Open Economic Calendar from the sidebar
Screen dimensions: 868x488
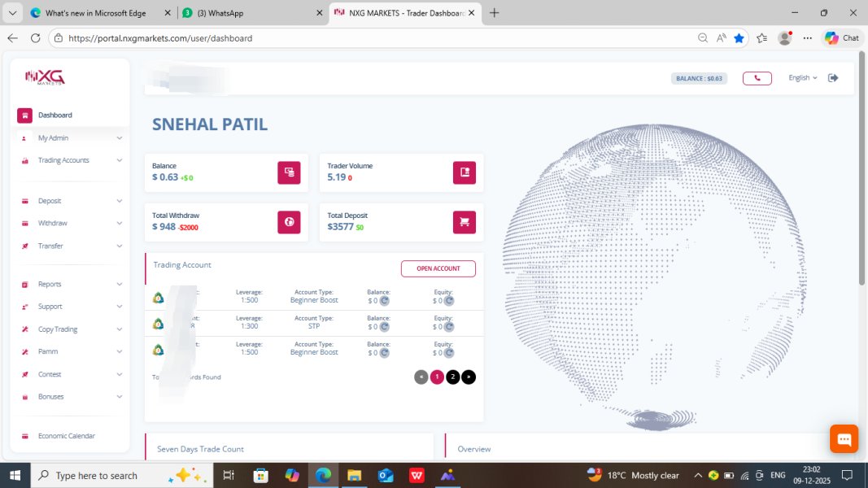[66, 436]
